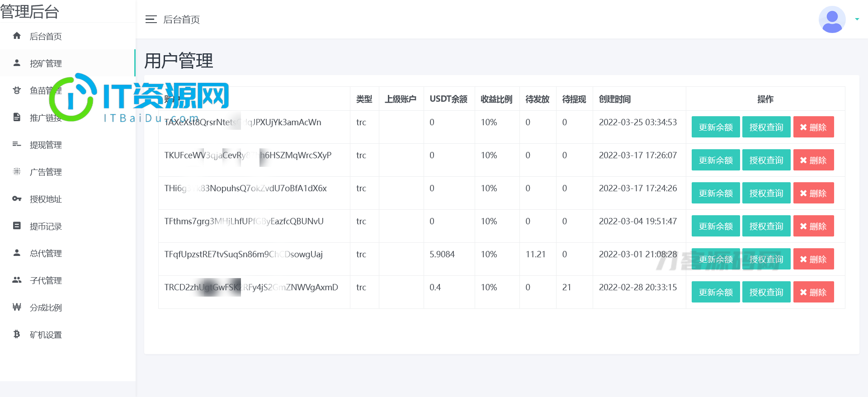Click 更新余额 for the 2022-03-17 17:26:07 row
Screen dimensions: 868x397
[x=716, y=160]
